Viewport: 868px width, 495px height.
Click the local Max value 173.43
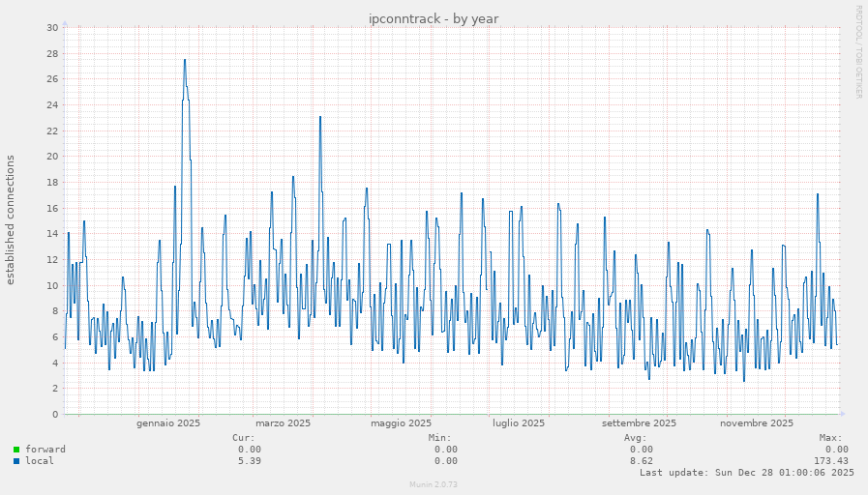coord(831,461)
